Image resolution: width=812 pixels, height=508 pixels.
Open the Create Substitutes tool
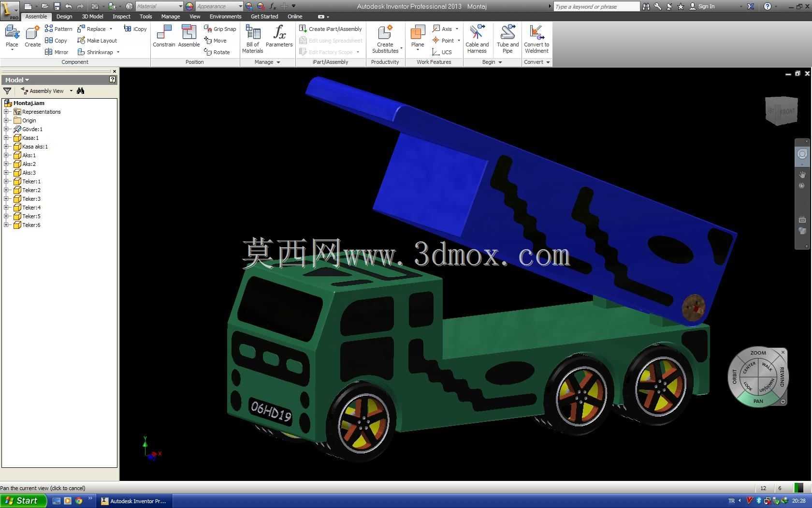point(385,39)
